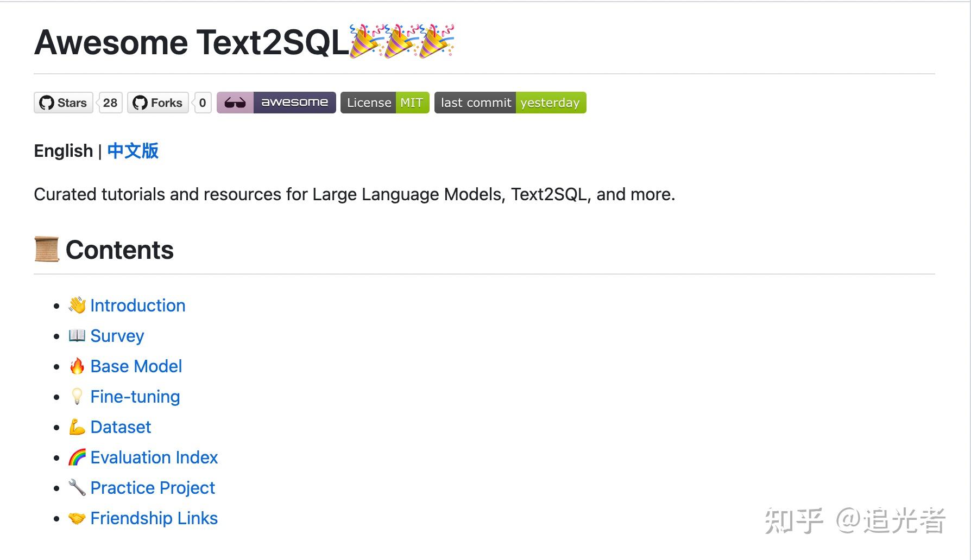This screenshot has height=560, width=971.
Task: Open the Survey section link
Action: pyautogui.click(x=117, y=336)
